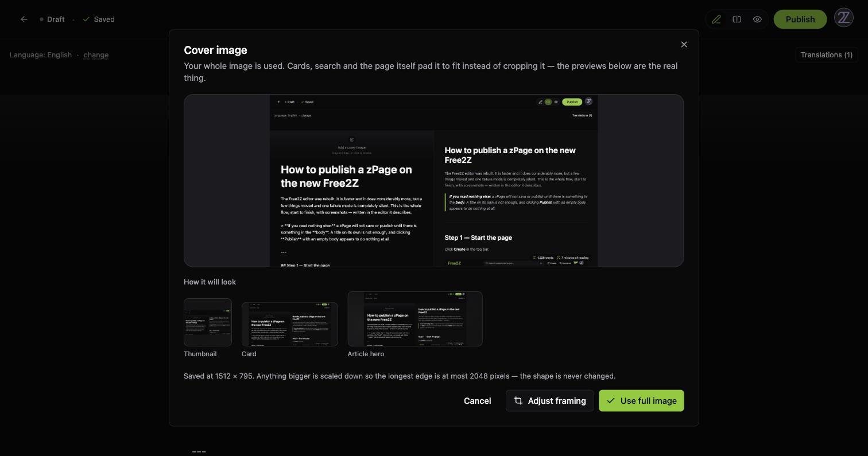Click the Publish button
This screenshot has height=456, width=868.
point(800,20)
